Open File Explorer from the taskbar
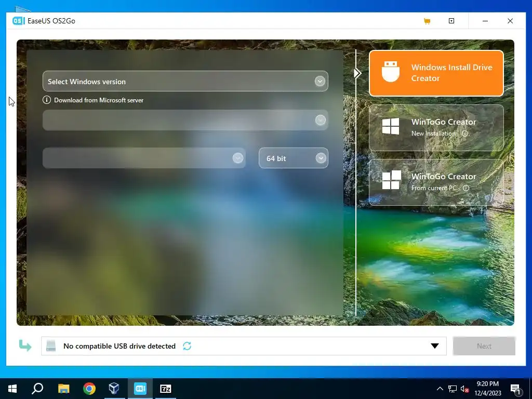 tap(63, 389)
